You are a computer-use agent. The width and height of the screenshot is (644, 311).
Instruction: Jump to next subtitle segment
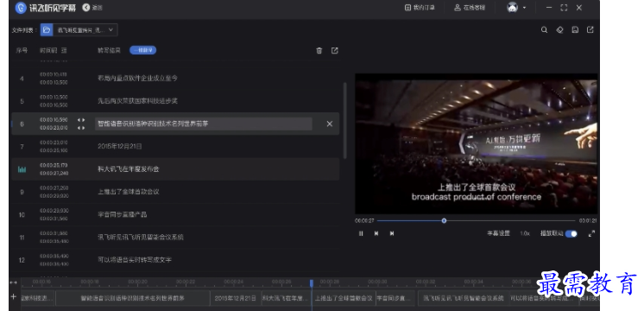pyautogui.click(x=392, y=233)
